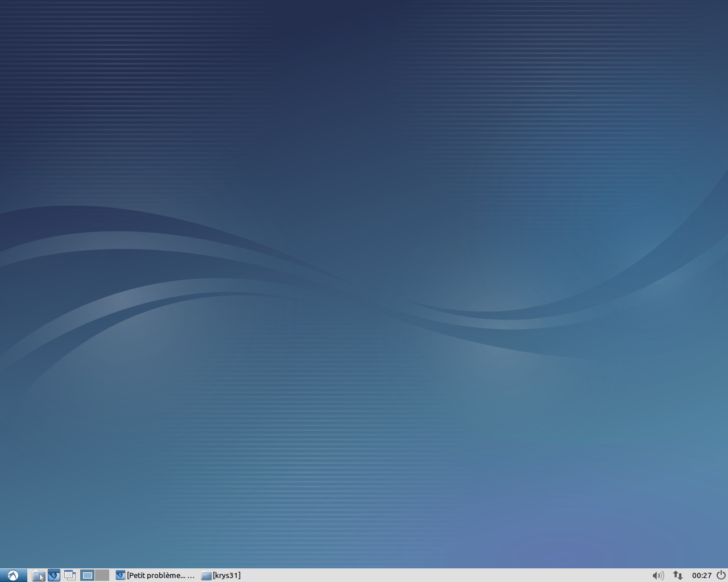Click the 00:27 clock

(702, 575)
